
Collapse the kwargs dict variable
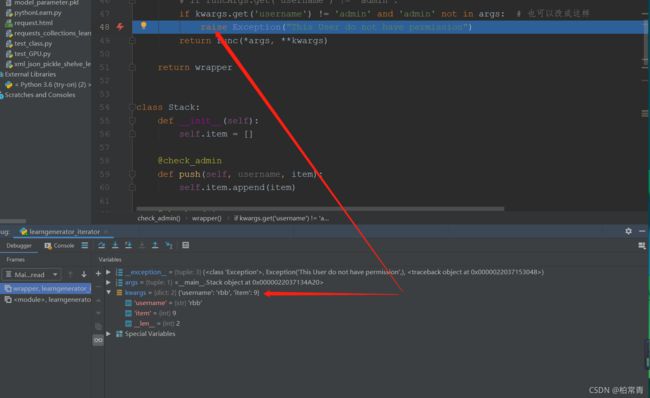click(x=109, y=293)
